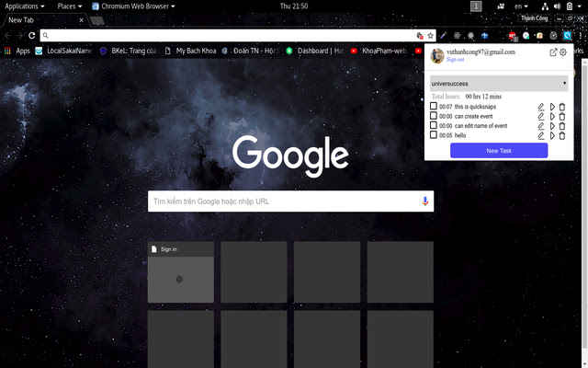Open the 'universuccess' project dropdown
Screen dimensions: 588x368
[499, 84]
